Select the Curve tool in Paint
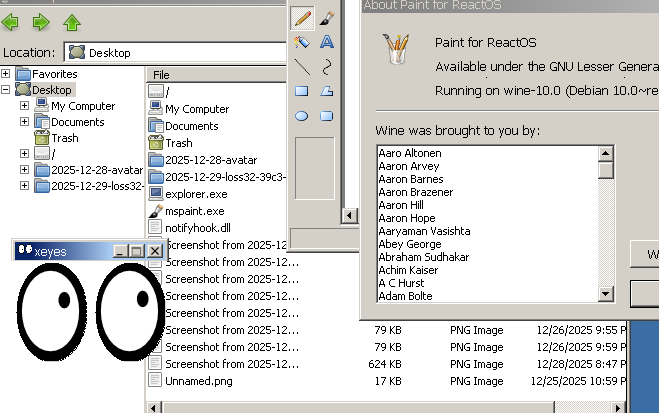This screenshot has width=659, height=413. coord(327,67)
